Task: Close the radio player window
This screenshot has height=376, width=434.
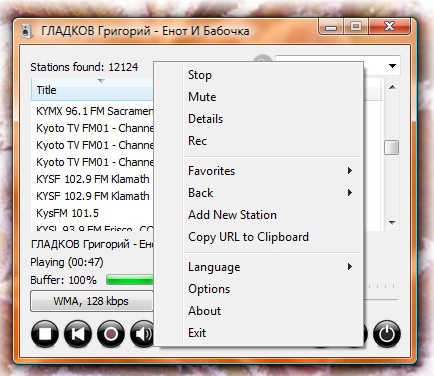Action: click(389, 27)
